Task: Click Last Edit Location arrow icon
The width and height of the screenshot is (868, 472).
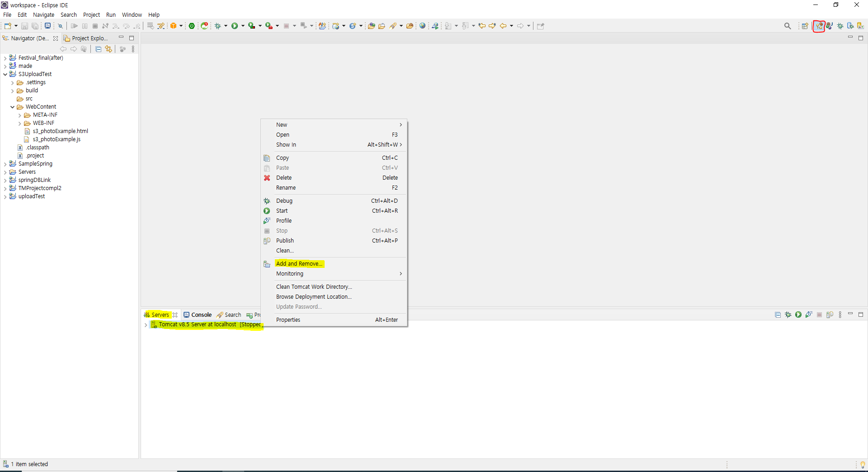Action: click(482, 26)
